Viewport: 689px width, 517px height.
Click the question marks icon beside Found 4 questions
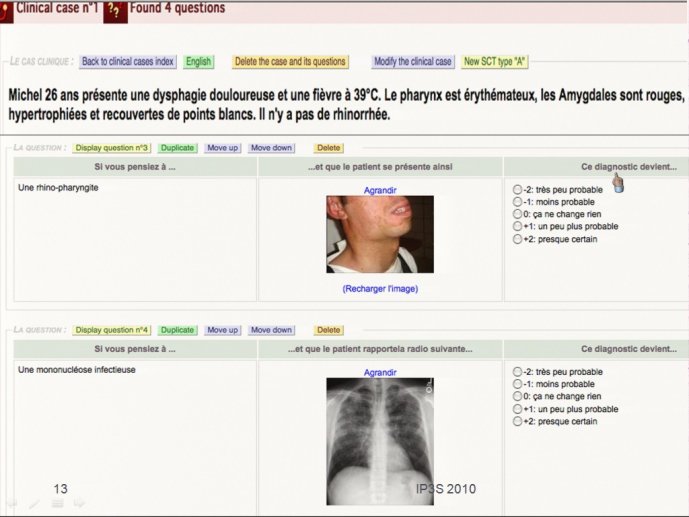(x=115, y=10)
